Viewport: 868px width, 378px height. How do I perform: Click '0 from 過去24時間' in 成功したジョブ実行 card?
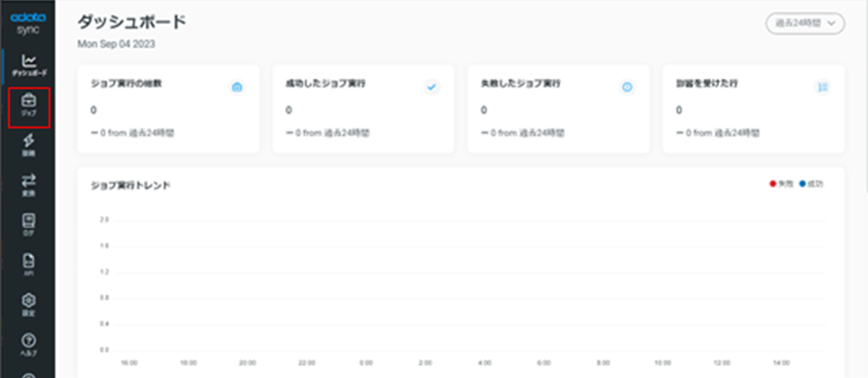tap(332, 133)
